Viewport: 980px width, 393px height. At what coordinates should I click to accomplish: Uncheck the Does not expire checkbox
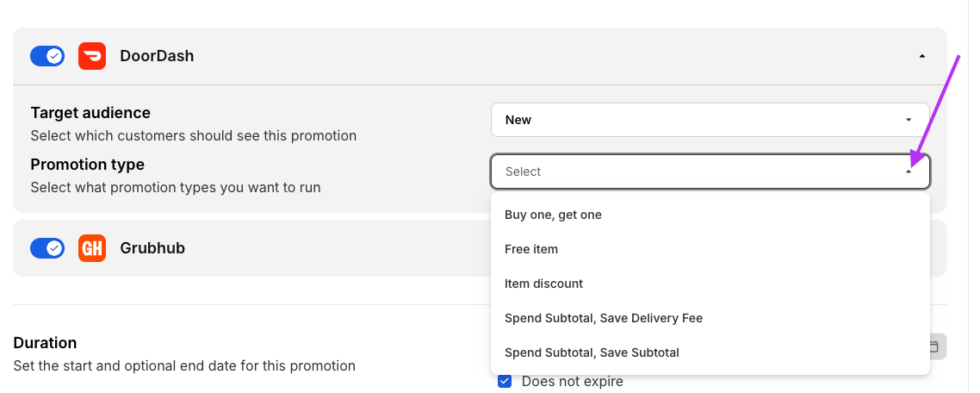click(x=506, y=381)
